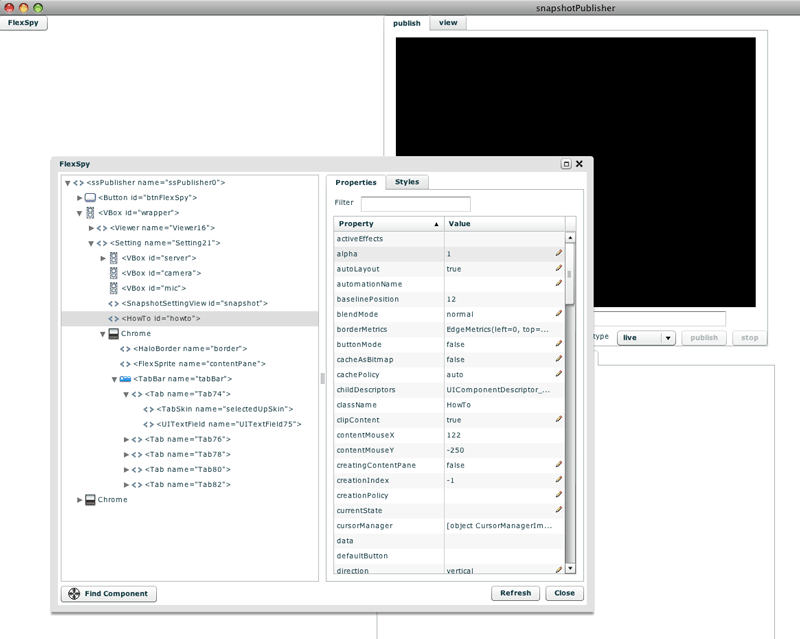The width and height of the screenshot is (800, 639).
Task: Expand the Button btnFlexSpy node
Action: (80, 198)
